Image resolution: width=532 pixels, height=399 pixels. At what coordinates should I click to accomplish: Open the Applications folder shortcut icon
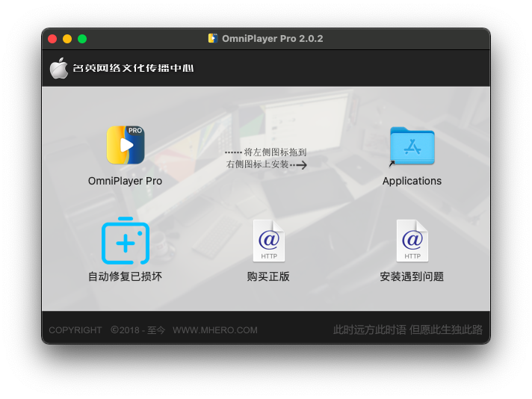click(x=412, y=146)
